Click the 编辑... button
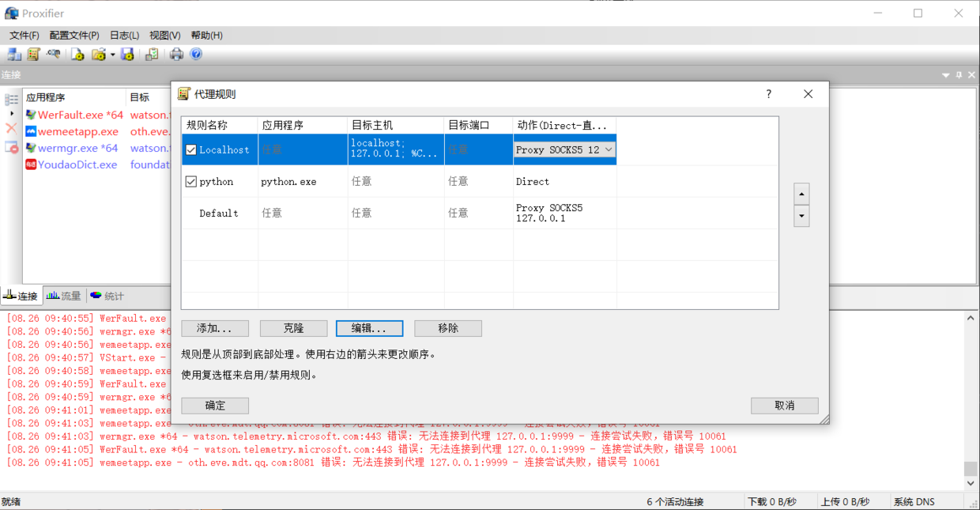The image size is (980, 510). [x=369, y=328]
